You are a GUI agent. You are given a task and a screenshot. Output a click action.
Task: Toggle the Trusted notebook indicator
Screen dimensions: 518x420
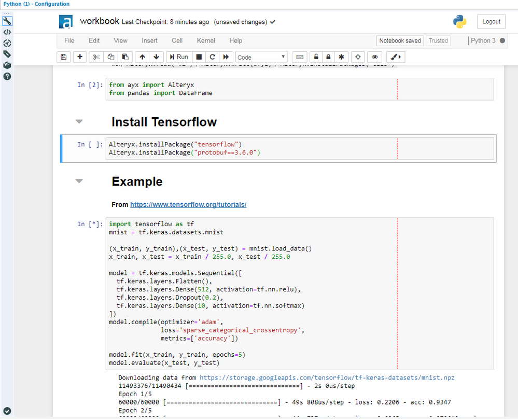pos(438,40)
